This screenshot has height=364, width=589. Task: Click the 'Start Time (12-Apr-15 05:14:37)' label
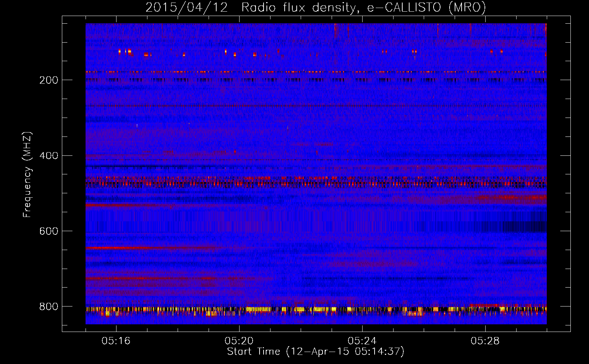316,351
